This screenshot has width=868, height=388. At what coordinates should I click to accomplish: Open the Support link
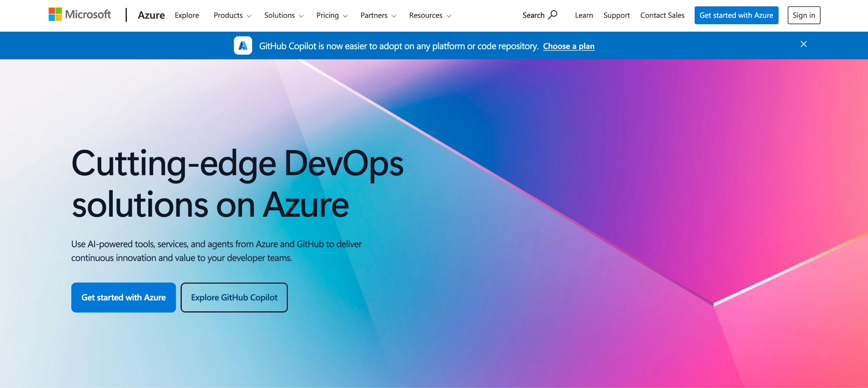coord(617,15)
